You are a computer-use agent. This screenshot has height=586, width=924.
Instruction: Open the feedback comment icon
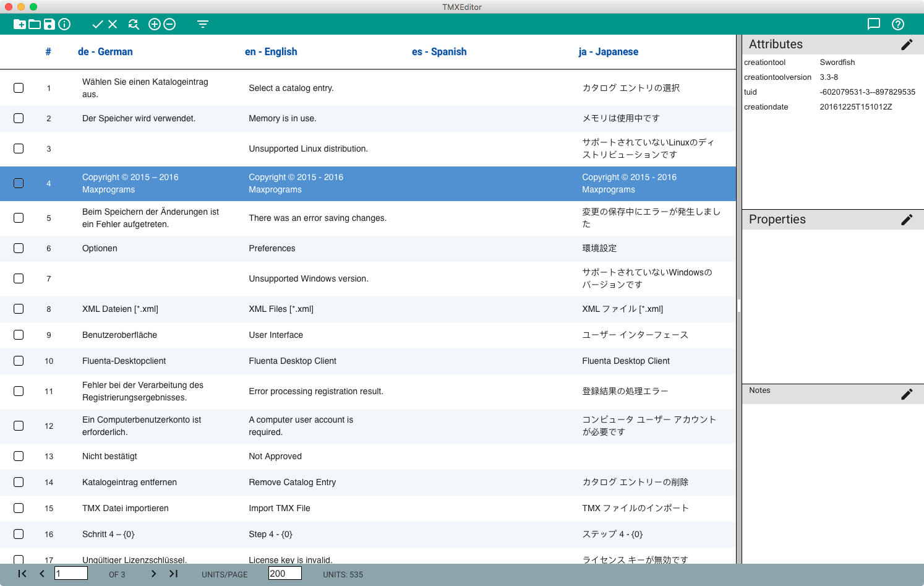point(874,24)
